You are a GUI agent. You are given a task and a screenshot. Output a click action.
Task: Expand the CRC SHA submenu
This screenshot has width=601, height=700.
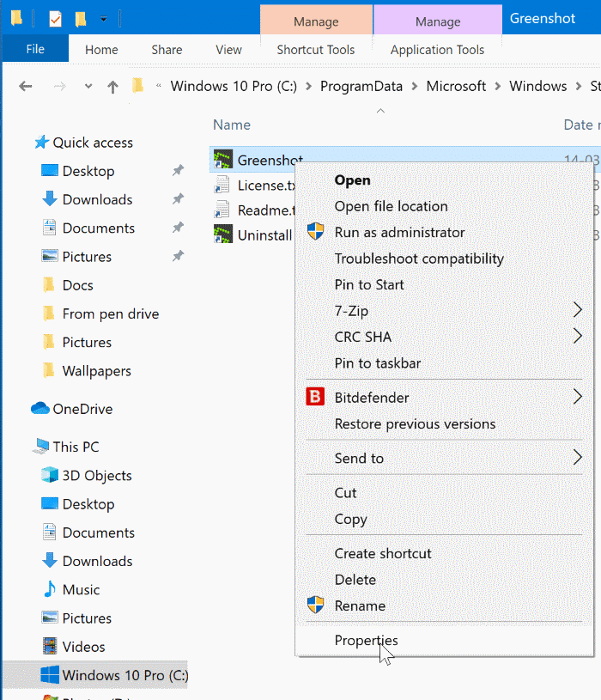[x=445, y=337]
